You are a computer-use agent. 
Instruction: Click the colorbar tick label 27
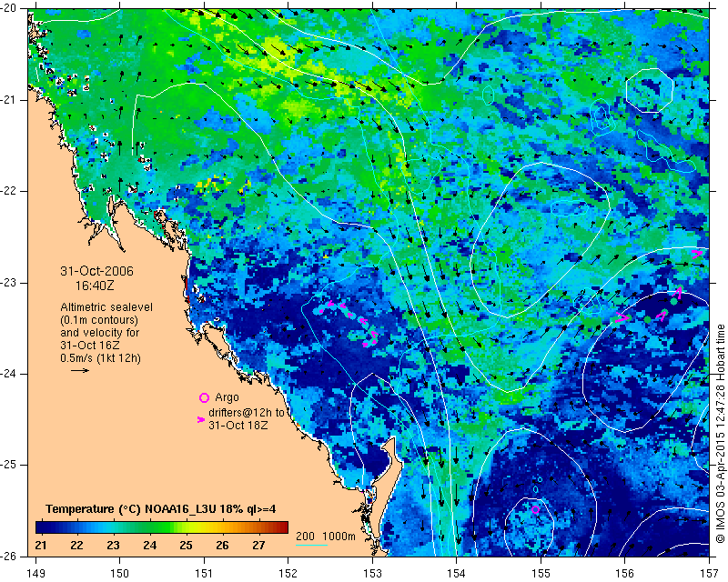point(258,546)
